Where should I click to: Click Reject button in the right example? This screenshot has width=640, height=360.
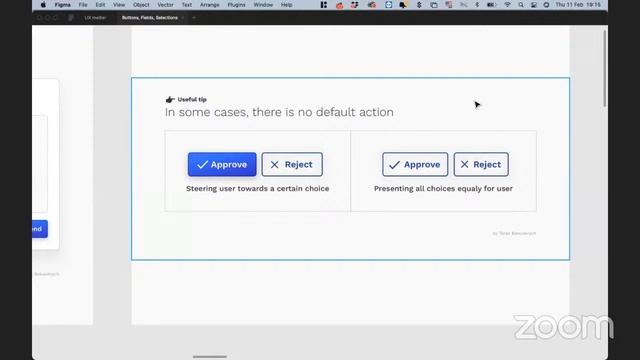pos(481,164)
